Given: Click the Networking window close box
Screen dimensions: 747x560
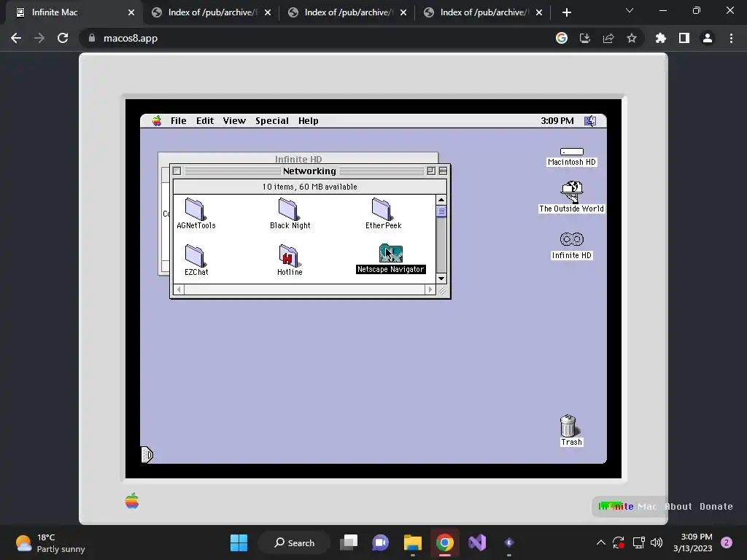Looking at the screenshot, I should tap(177, 171).
